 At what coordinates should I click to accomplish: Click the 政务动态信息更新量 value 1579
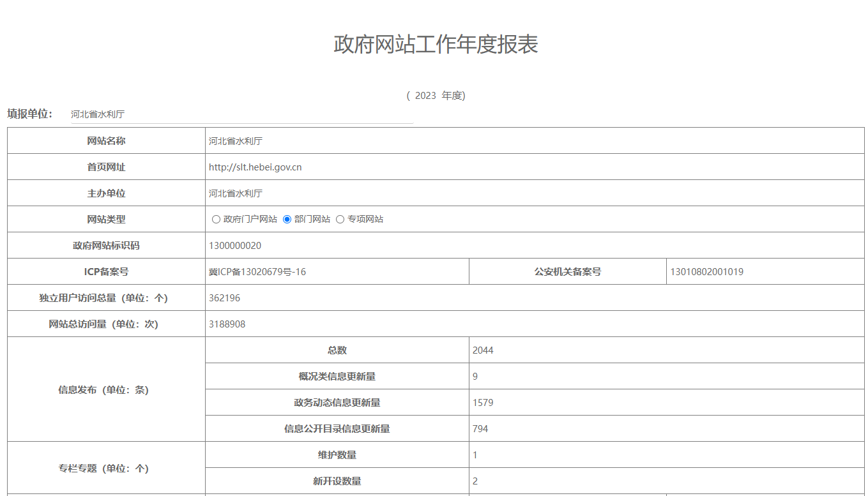tap(483, 403)
